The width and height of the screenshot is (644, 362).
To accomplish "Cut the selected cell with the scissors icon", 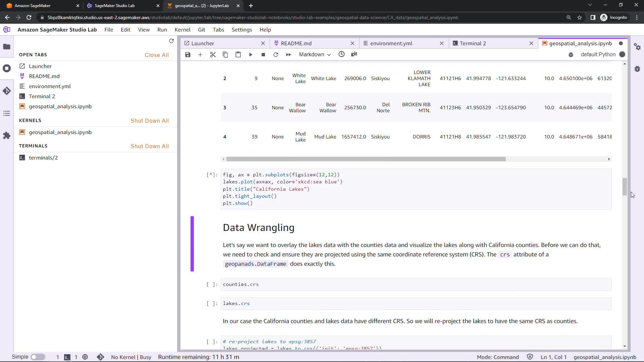I will pos(213,55).
